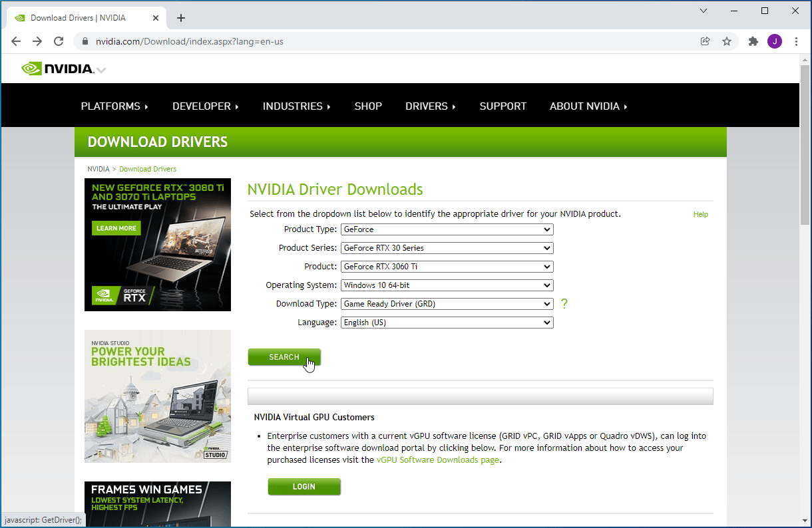Click the green question mark help icon

tap(564, 304)
